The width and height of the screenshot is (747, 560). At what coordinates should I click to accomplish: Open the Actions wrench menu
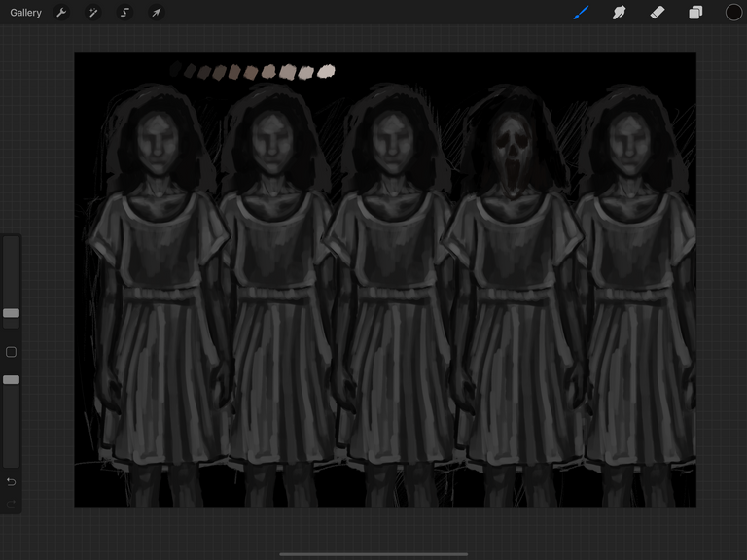pos(61,13)
